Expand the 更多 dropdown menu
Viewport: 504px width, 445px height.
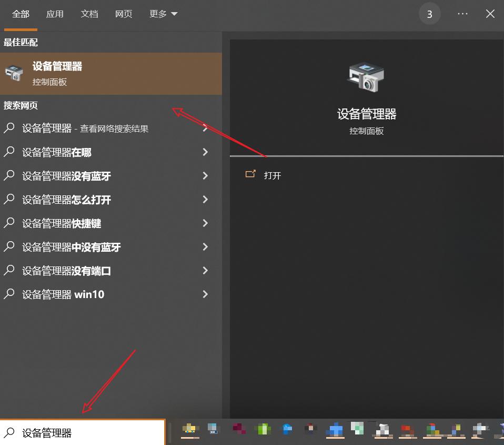163,14
